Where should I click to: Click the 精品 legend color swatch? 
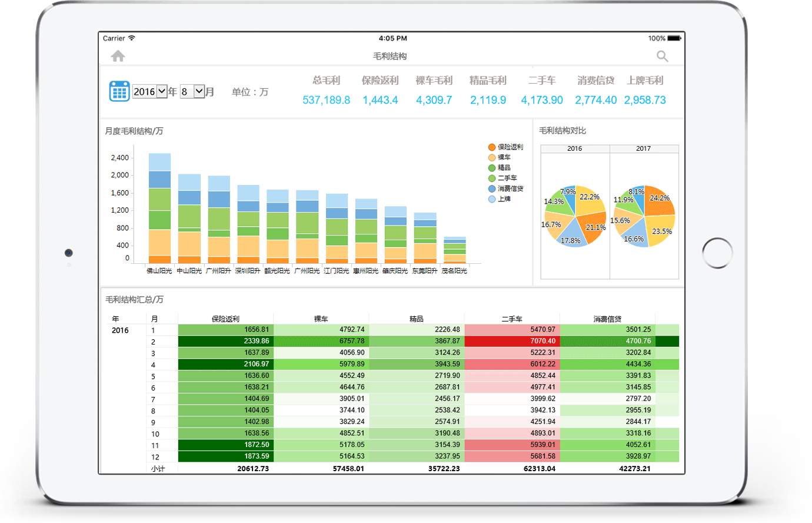(x=492, y=168)
